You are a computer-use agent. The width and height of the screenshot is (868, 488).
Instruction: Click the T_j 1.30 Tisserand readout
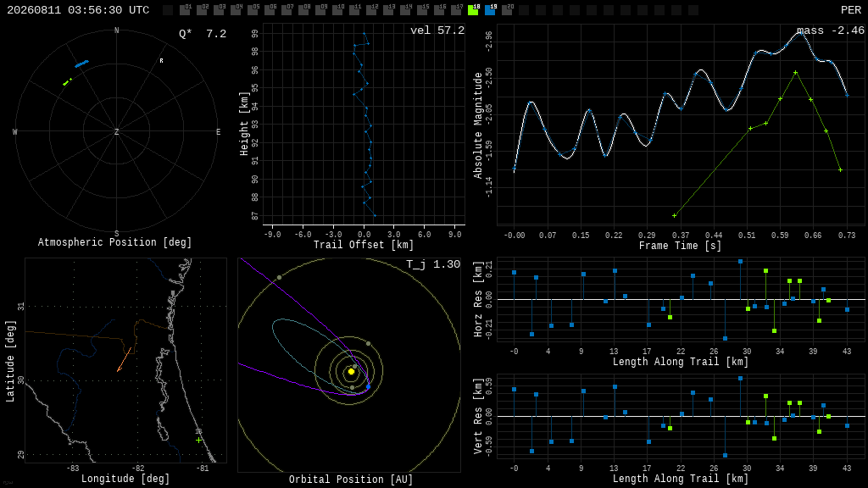coord(433,264)
